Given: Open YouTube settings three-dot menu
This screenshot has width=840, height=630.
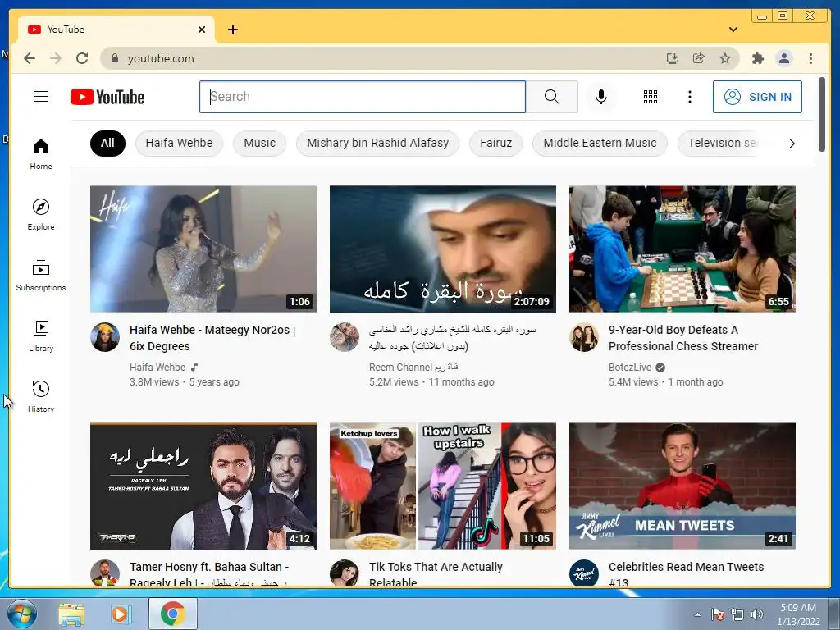Looking at the screenshot, I should click(689, 97).
